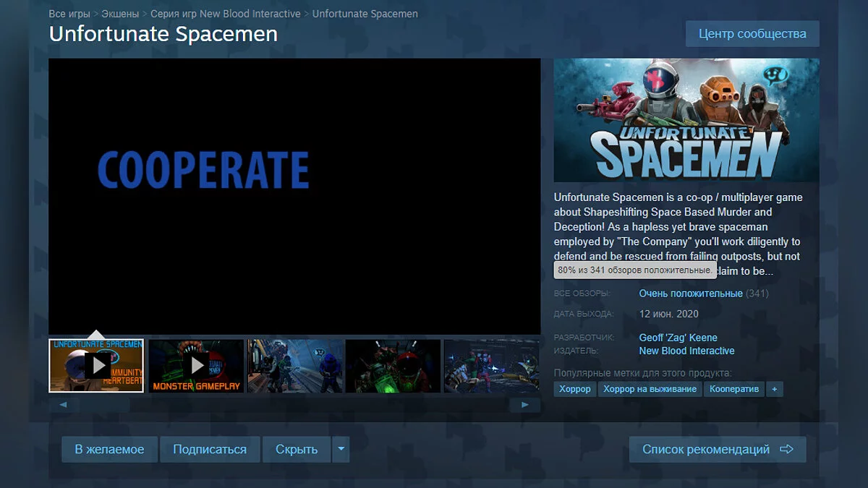Viewport: 868px width, 488px height.
Task: Click the 'Подписаться' button
Action: point(210,449)
